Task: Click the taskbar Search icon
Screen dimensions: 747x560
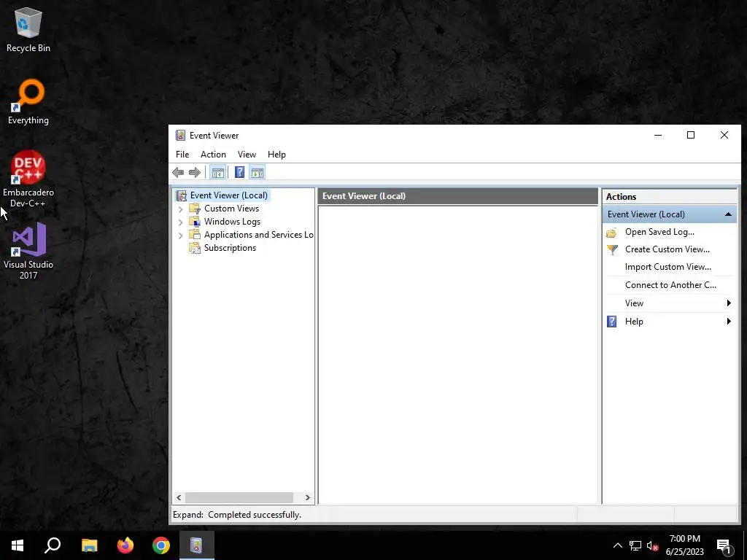Action: pos(53,545)
